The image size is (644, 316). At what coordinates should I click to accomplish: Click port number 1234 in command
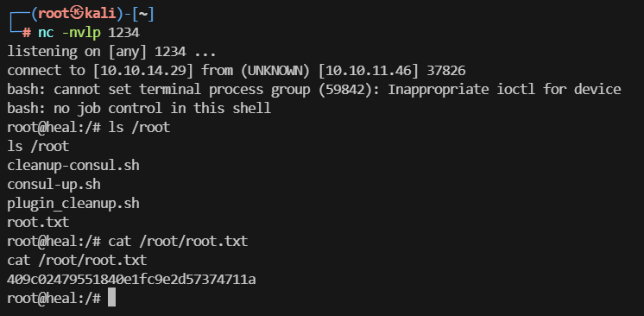(124, 33)
